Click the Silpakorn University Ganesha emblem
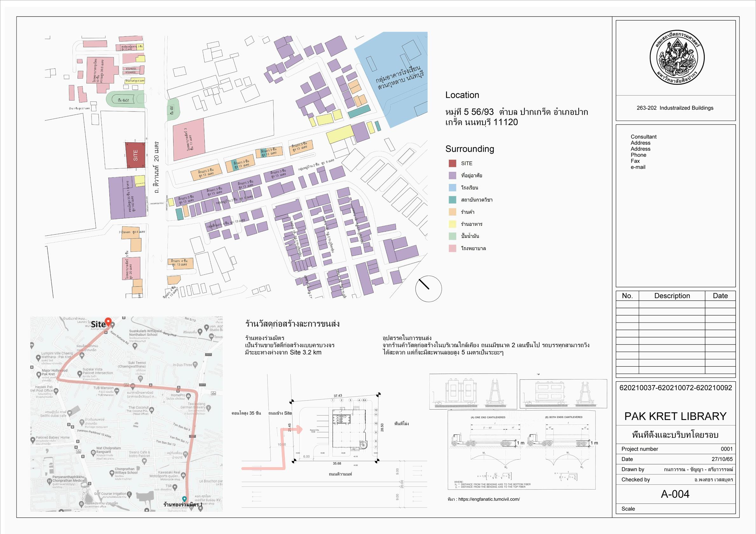The width and height of the screenshot is (756, 534). [x=677, y=57]
